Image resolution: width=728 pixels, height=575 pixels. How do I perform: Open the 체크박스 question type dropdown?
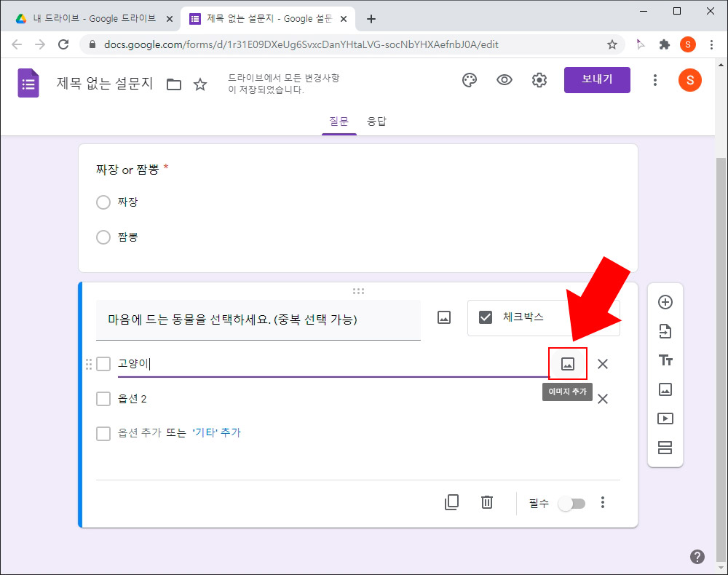pos(544,317)
